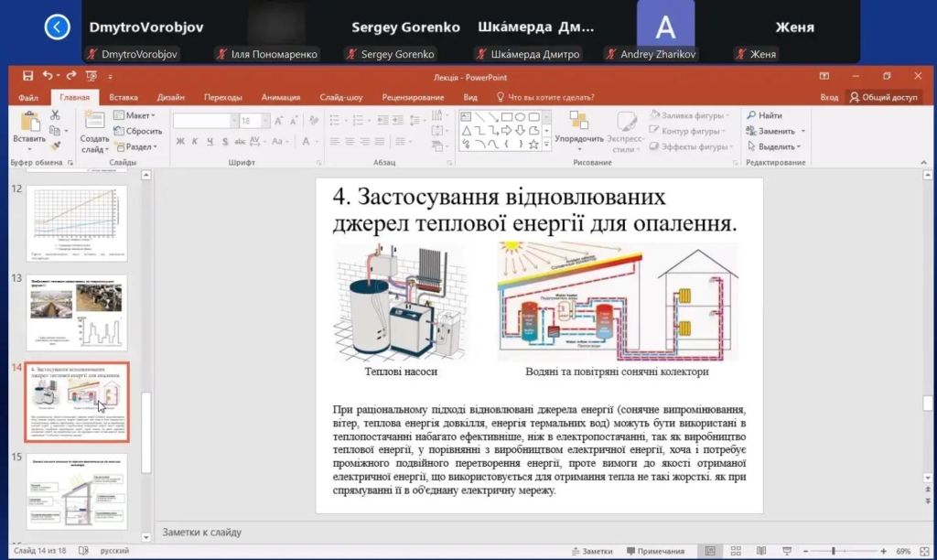Open the Select (Выделить) dropdown

tap(773, 146)
